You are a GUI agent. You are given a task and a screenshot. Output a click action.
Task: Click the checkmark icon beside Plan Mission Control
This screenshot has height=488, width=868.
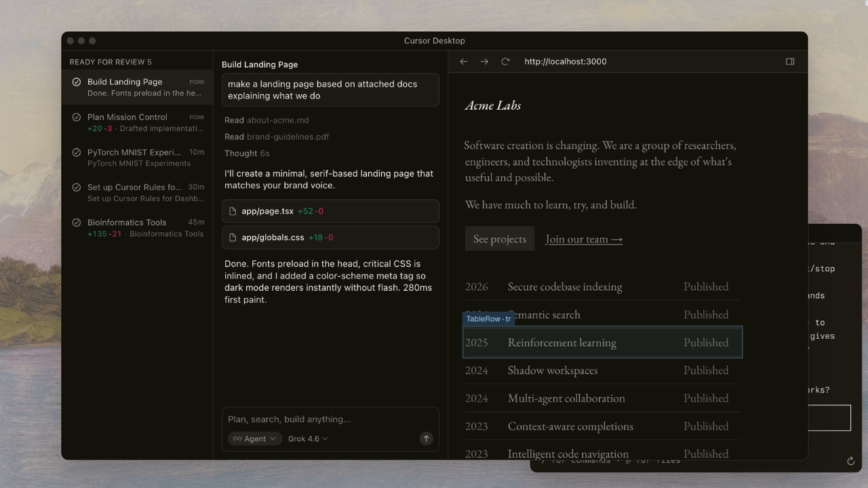77,117
